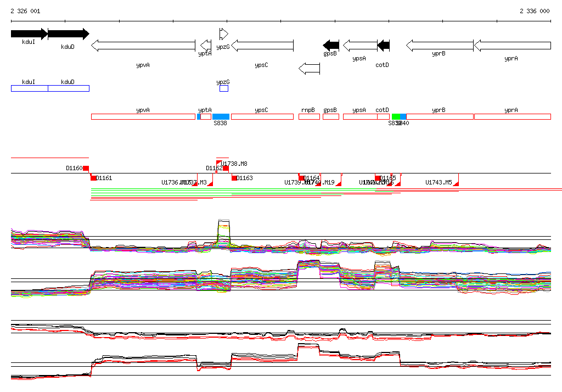Click the blue outlined kduI box
Image resolution: width=562 pixels, height=392 pixels.
(x=30, y=88)
